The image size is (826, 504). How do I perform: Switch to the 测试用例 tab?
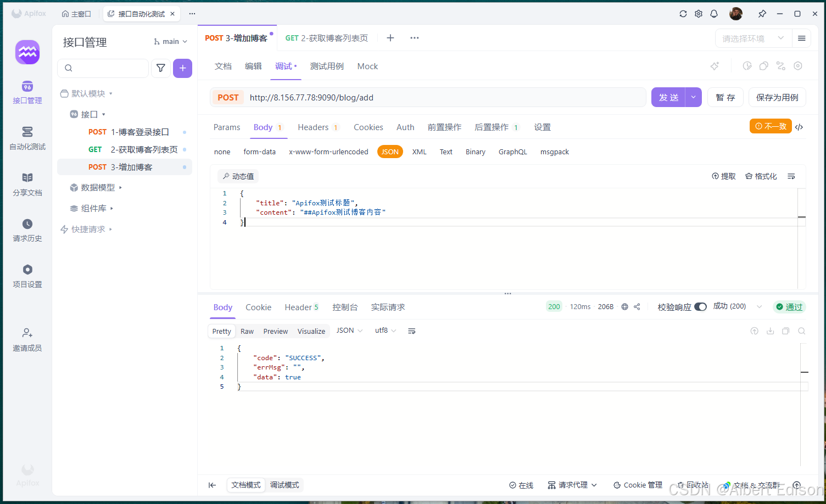coord(327,66)
